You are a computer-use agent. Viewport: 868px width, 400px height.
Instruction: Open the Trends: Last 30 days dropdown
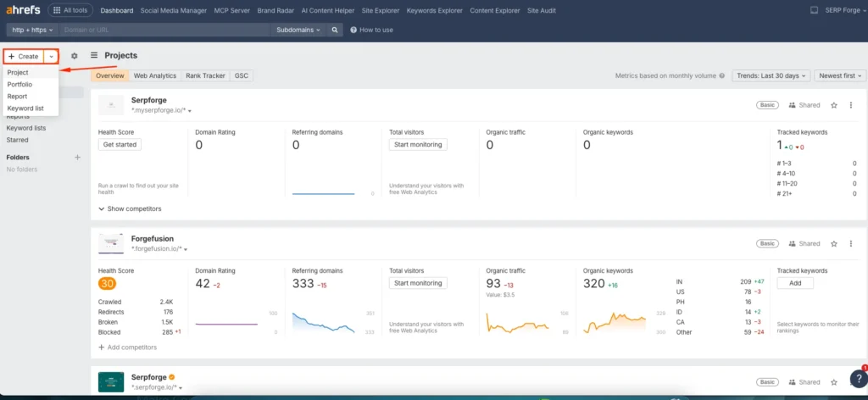771,75
